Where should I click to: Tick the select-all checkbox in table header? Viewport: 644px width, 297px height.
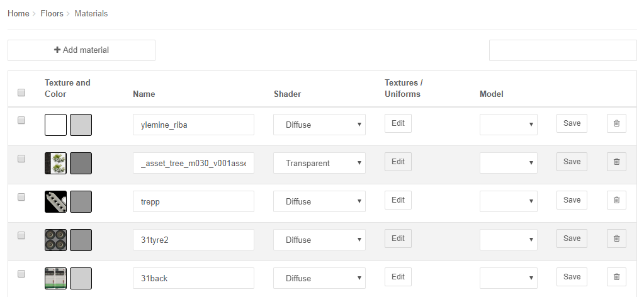pyautogui.click(x=21, y=92)
